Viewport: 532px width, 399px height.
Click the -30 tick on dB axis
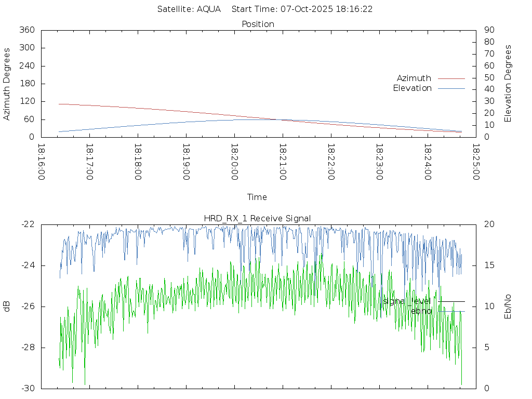27,388
